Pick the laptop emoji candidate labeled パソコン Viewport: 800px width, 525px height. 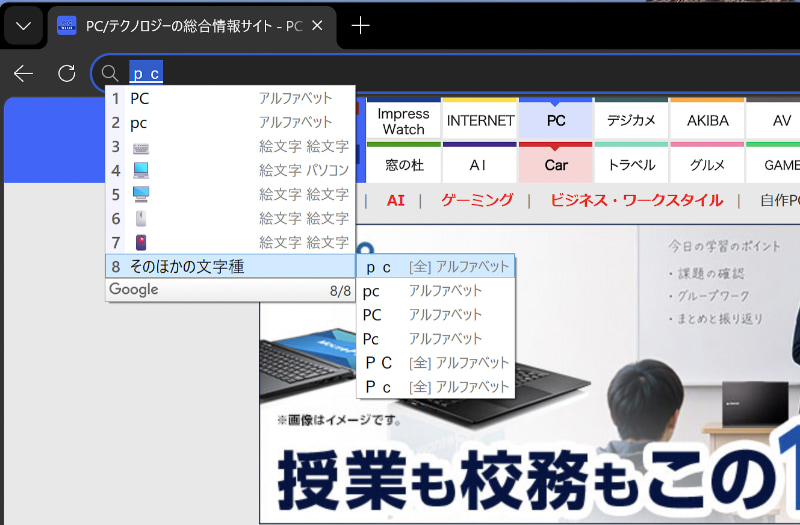pyautogui.click(x=230, y=170)
